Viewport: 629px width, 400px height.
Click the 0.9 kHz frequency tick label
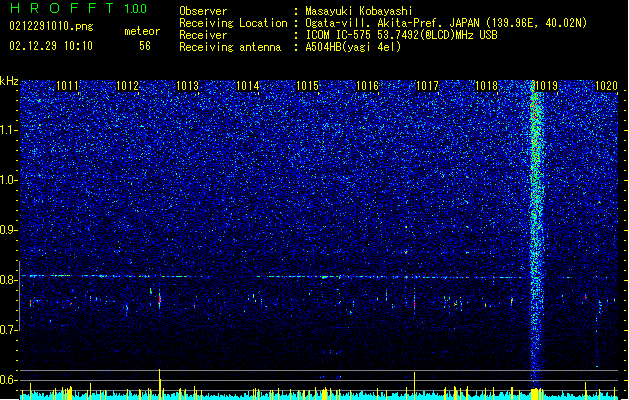coord(8,230)
